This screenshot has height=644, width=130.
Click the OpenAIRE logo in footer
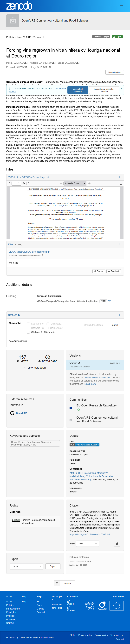tap(102, 606)
